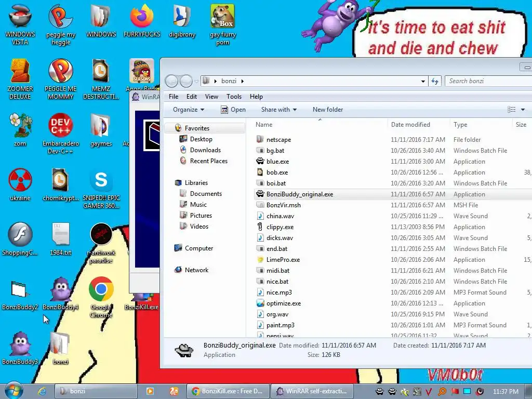Click the refresh button beside address bar

(x=435, y=81)
